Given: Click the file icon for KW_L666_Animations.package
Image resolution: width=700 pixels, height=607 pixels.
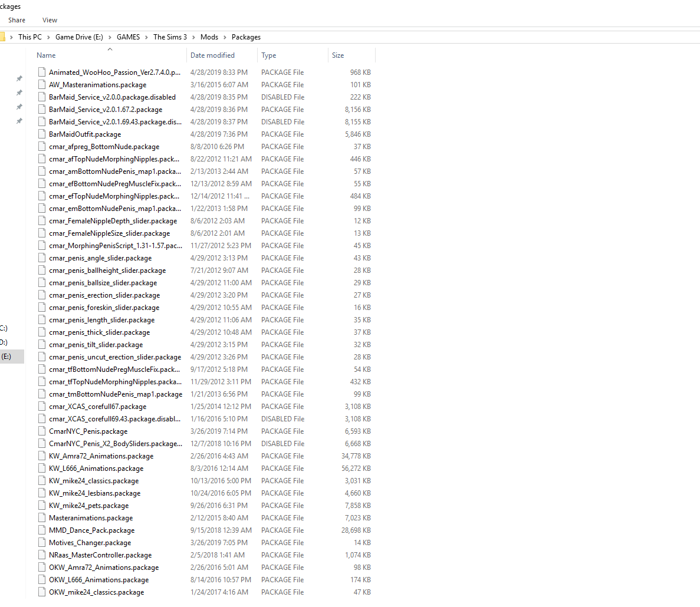Looking at the screenshot, I should click(41, 469).
